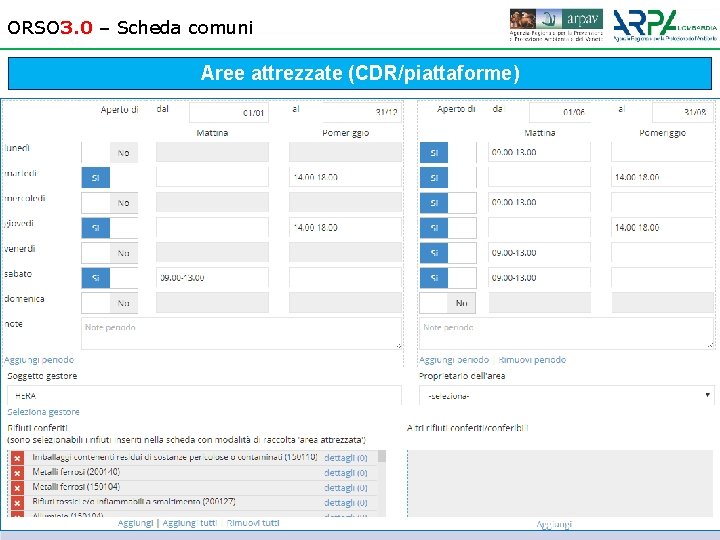Image resolution: width=720 pixels, height=540 pixels.
Task: Click venerdì Mattina field 09.00-13.00 second period
Action: (x=540, y=253)
